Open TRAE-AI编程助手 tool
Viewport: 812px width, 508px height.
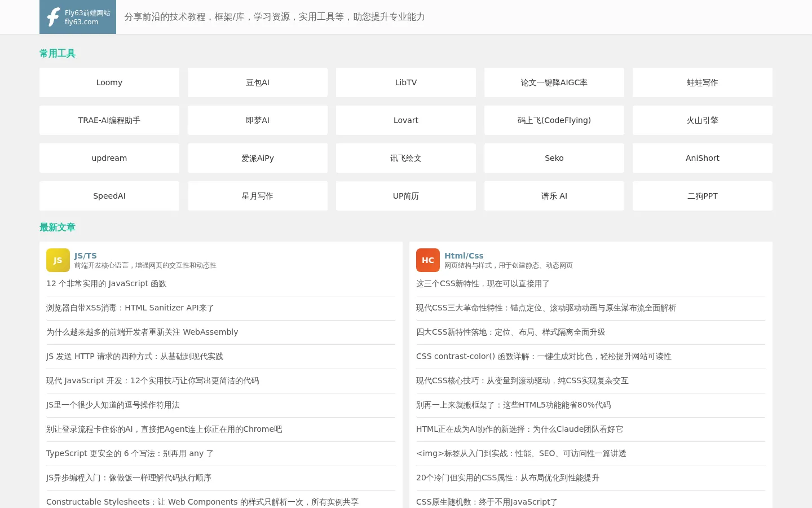coord(109,120)
